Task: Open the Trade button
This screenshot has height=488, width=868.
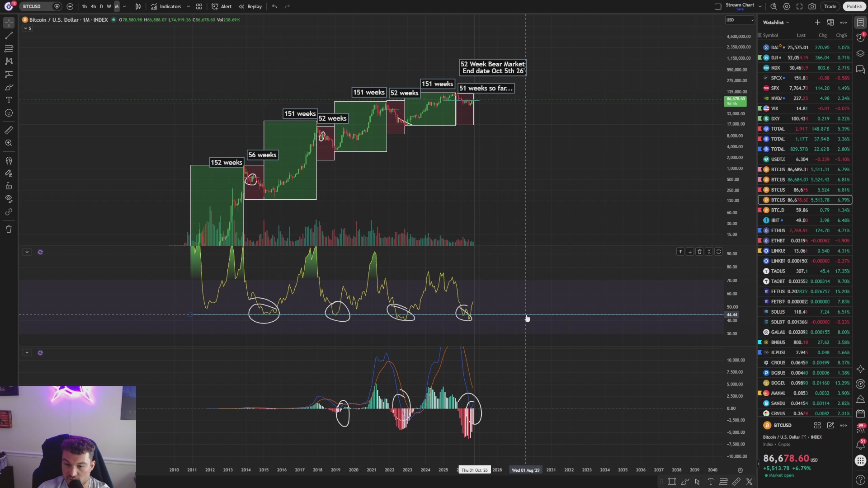Action: (x=830, y=6)
